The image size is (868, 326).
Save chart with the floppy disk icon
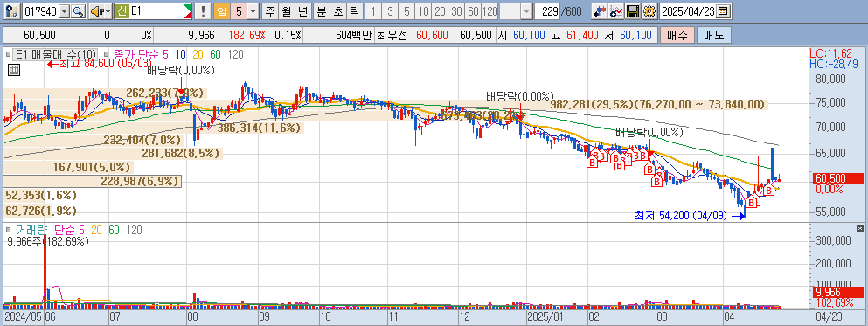pyautogui.click(x=633, y=11)
